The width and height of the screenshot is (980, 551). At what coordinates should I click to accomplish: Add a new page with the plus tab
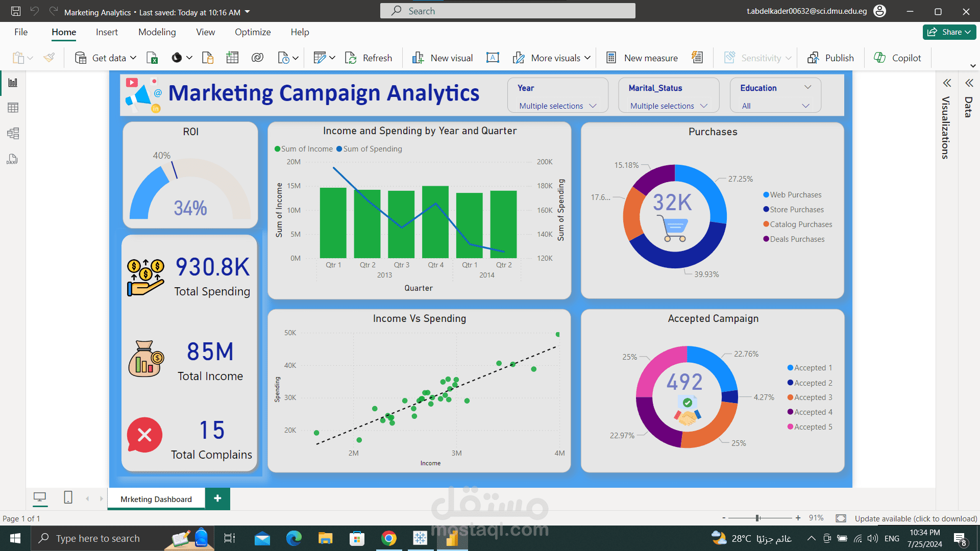tap(217, 498)
